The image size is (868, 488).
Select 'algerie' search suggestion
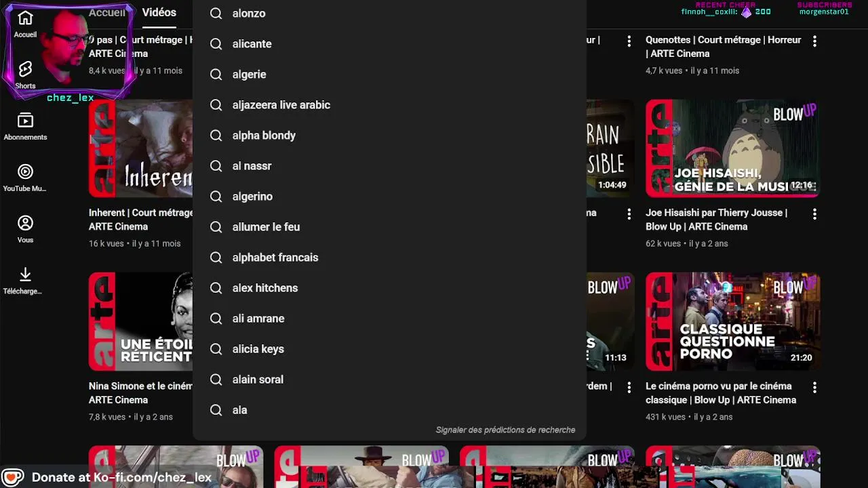389,75
